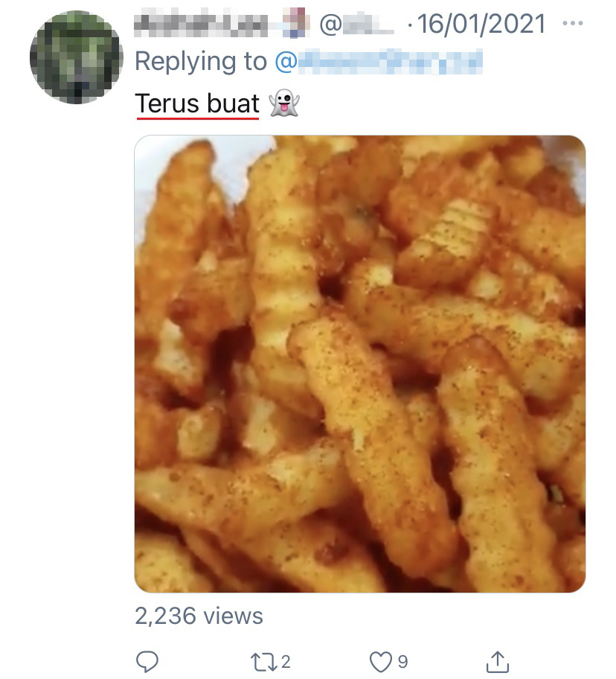The image size is (616, 679).
Task: Open the three-dot more options menu
Action: coord(573,24)
